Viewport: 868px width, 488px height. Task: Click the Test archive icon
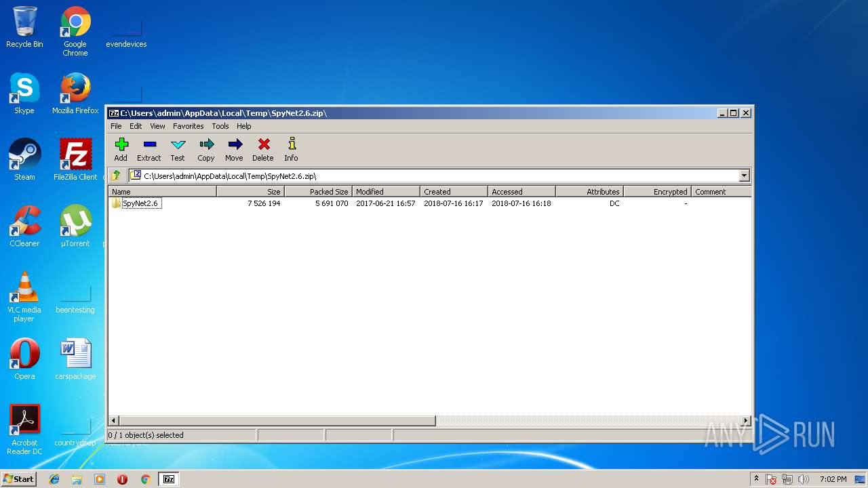178,149
